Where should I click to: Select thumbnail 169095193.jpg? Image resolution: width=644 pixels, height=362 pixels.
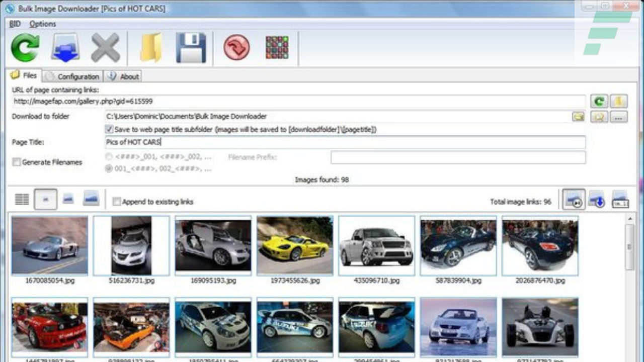pos(213,245)
